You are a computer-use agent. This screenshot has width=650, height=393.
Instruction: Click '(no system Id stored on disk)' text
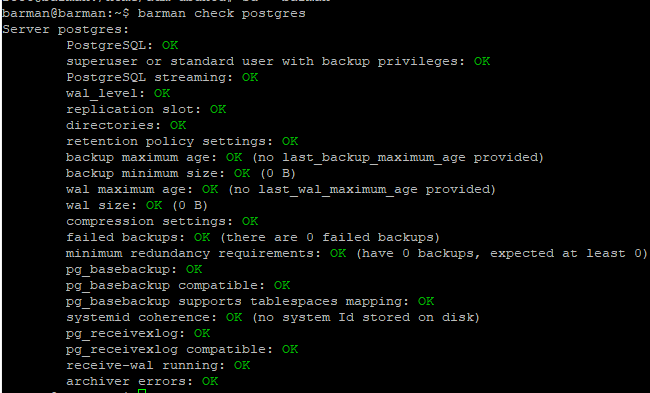click(x=366, y=318)
